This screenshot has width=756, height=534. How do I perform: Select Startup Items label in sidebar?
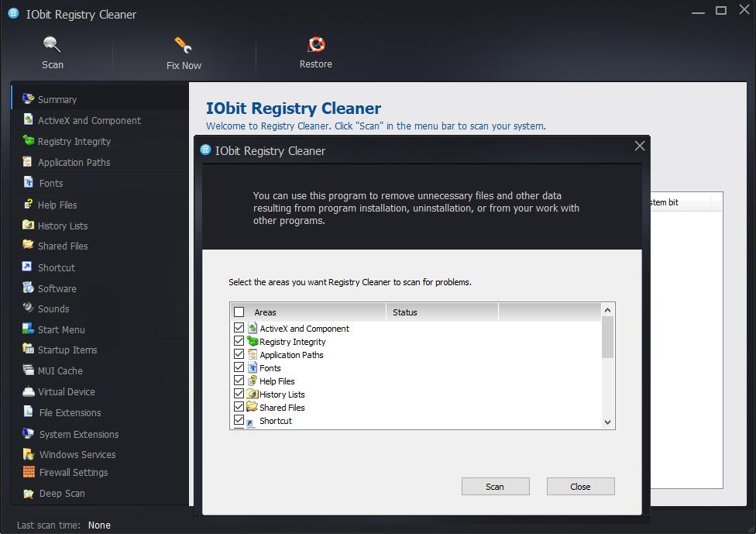pos(67,350)
